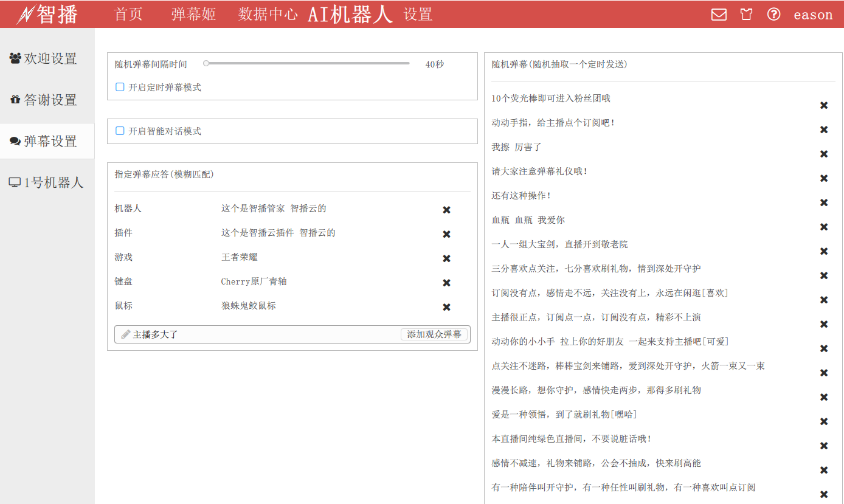This screenshot has width=844, height=504.
Task: Open 欢迎设置 sidebar tab
Action: pos(47,58)
